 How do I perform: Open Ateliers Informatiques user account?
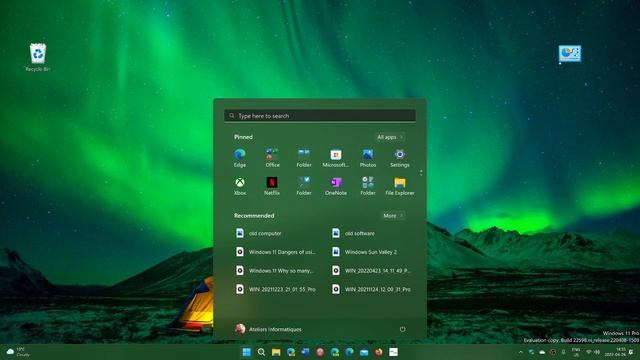tap(268, 329)
